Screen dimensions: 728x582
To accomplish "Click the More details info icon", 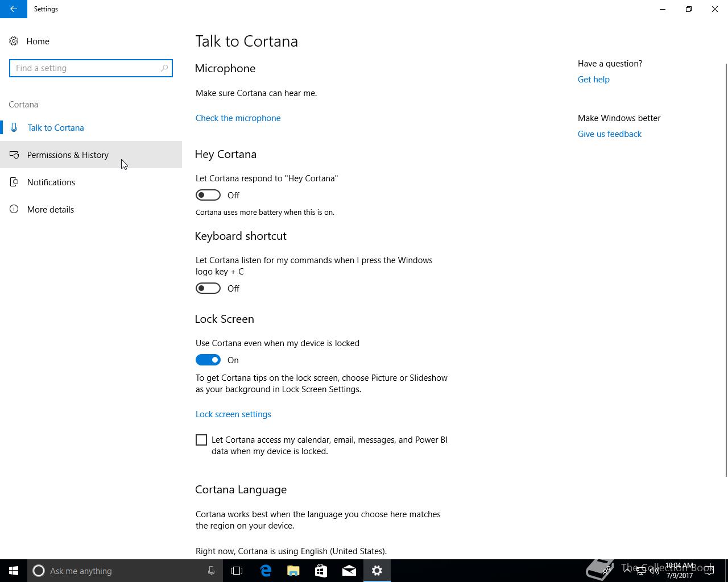I will (14, 209).
